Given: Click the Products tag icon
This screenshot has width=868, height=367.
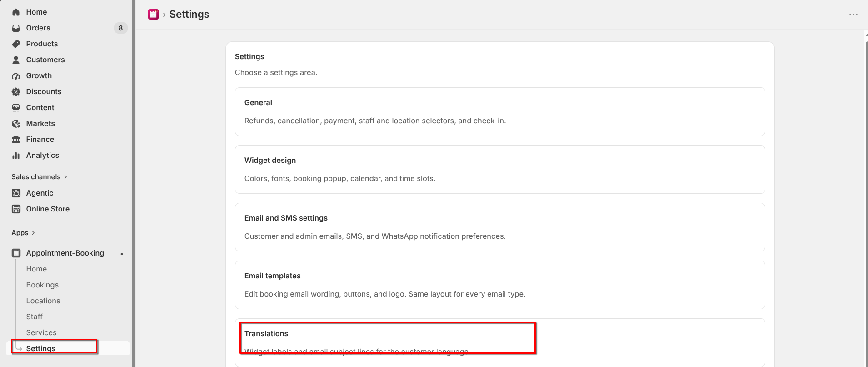Looking at the screenshot, I should (x=16, y=44).
